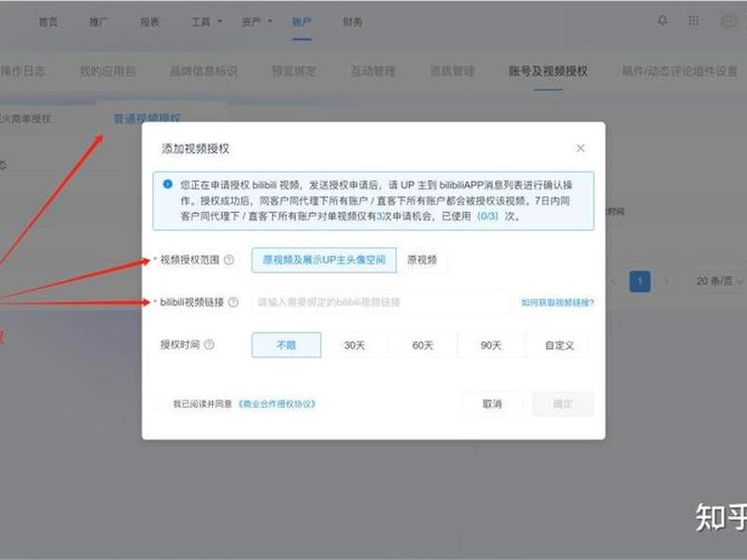Image resolution: width=747 pixels, height=560 pixels.
Task: Open help icon next to bilibili视频链接
Action: (233, 302)
